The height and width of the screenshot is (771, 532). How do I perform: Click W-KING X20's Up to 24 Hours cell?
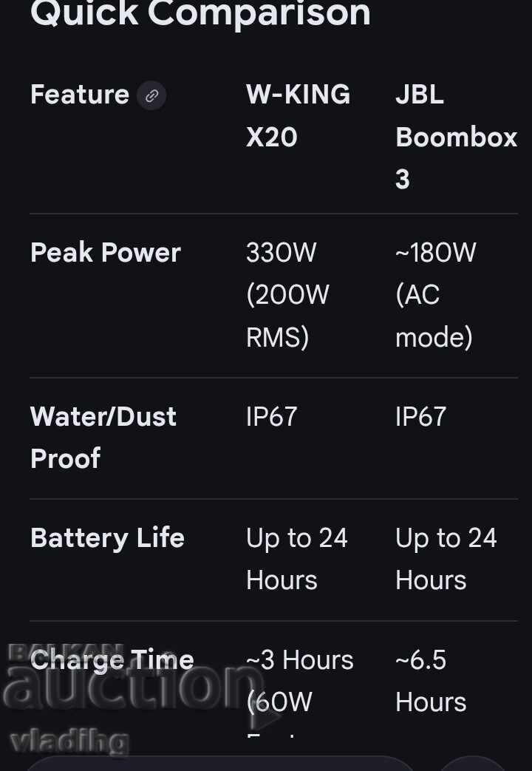[296, 559]
